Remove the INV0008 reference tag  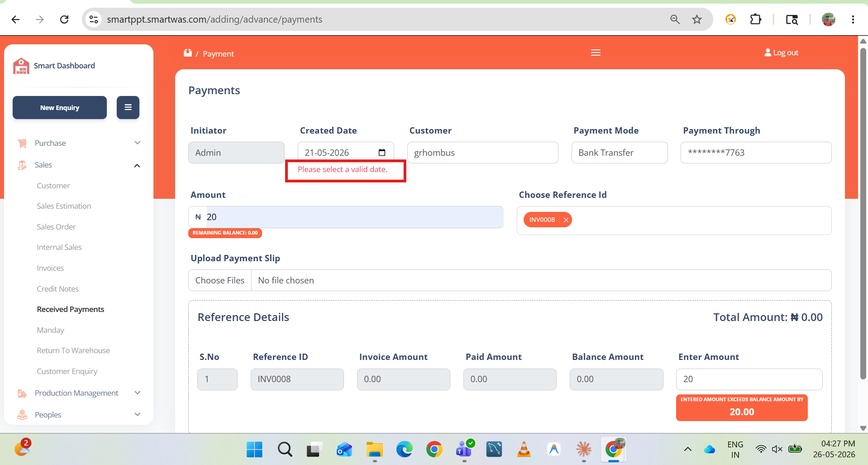coord(566,220)
